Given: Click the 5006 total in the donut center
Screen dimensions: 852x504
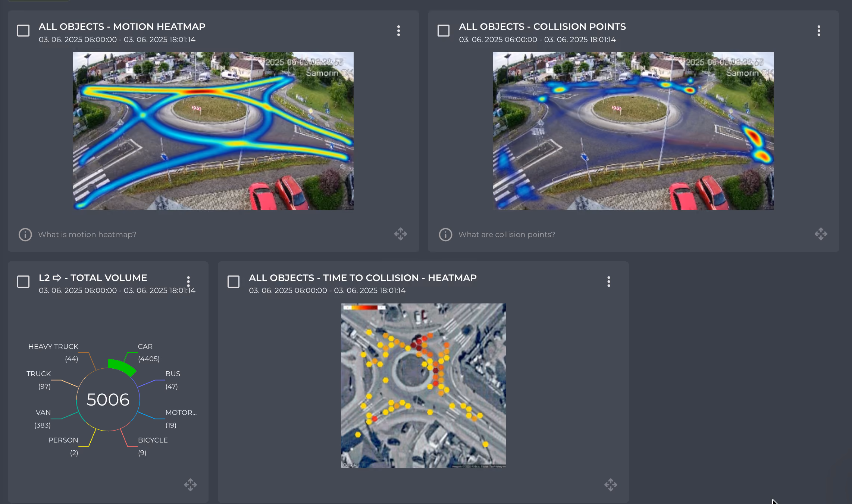Looking at the screenshot, I should [108, 400].
